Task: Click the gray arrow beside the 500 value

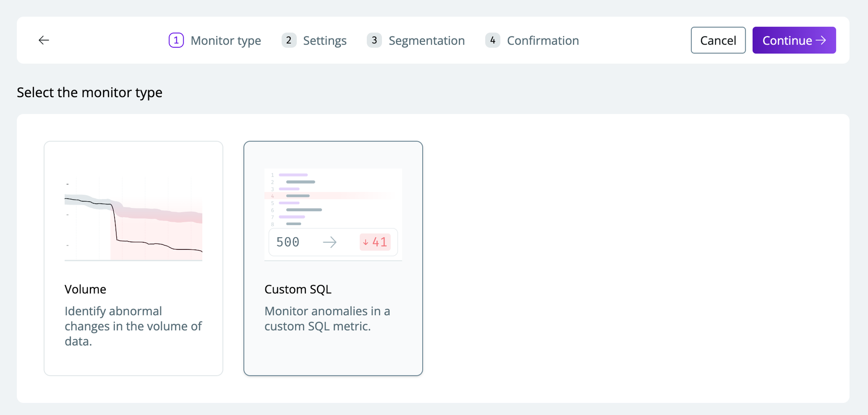Action: coord(330,242)
